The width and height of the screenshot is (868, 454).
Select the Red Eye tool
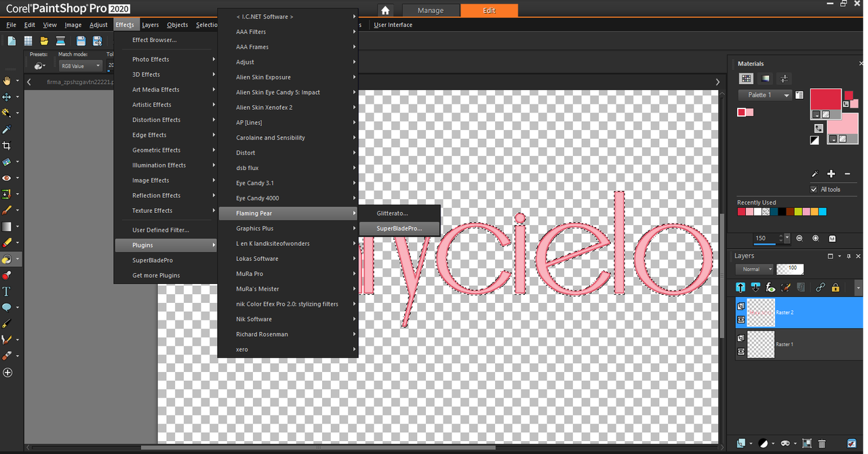point(7,178)
